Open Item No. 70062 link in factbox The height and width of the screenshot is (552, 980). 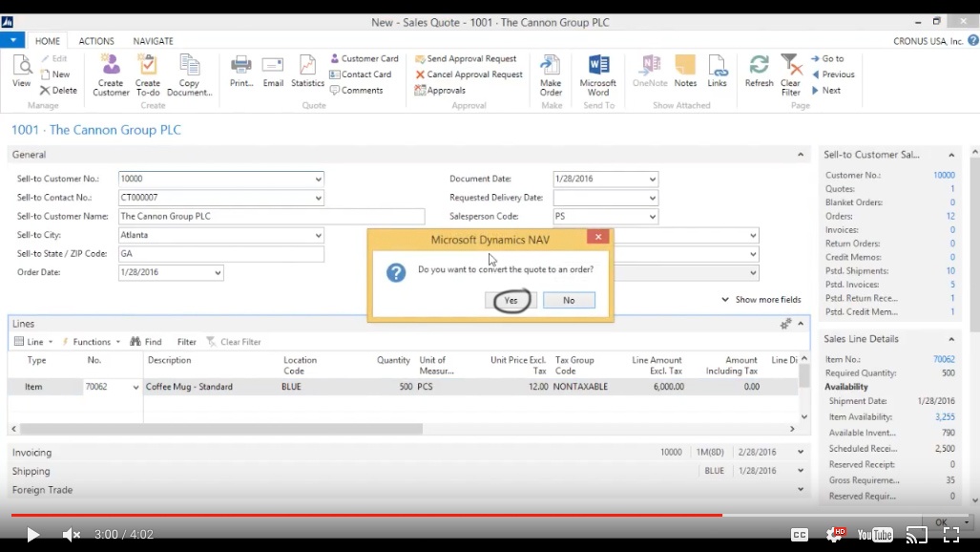(x=944, y=359)
